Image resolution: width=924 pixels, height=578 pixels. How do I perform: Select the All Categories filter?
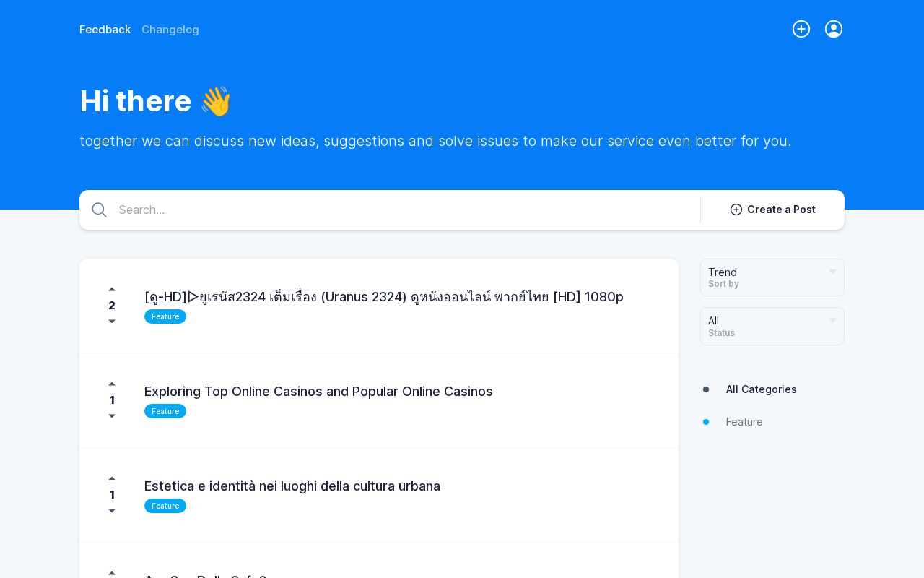pos(761,389)
